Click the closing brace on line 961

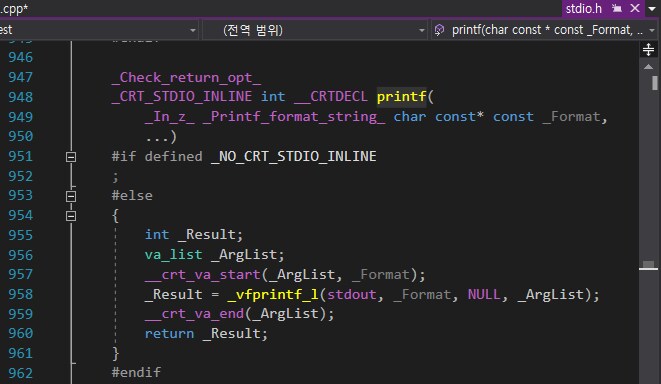tap(116, 353)
